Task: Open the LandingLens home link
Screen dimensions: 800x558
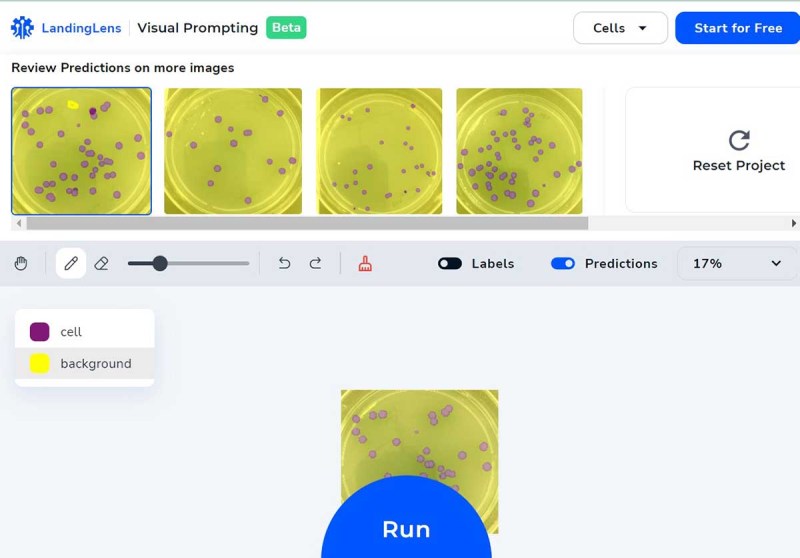Action: (x=81, y=28)
